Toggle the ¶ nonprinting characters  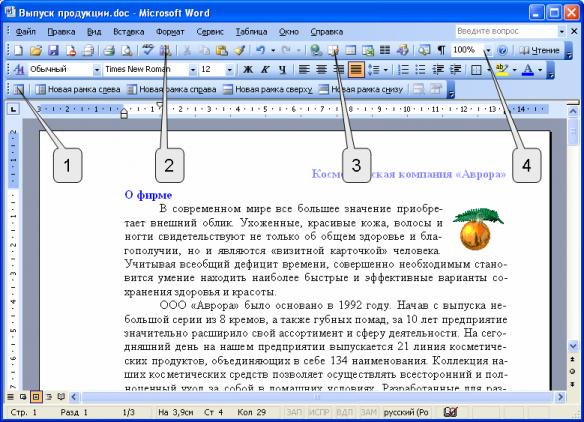[x=441, y=50]
